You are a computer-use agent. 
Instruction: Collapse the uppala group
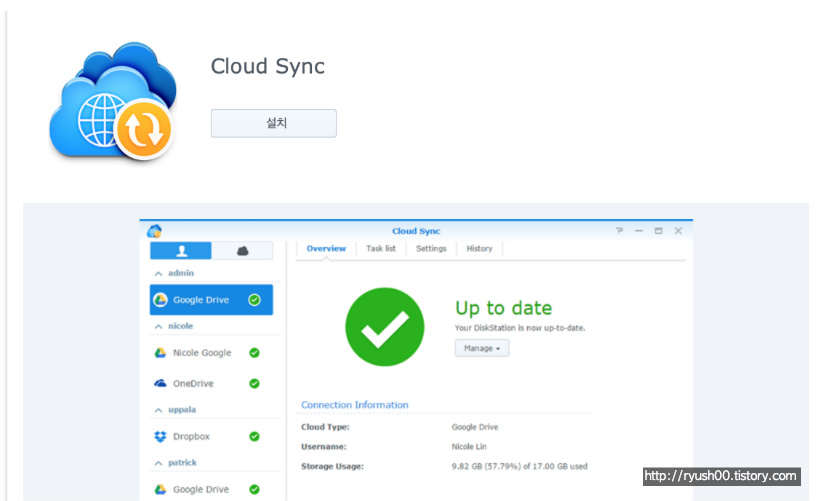pyautogui.click(x=158, y=410)
